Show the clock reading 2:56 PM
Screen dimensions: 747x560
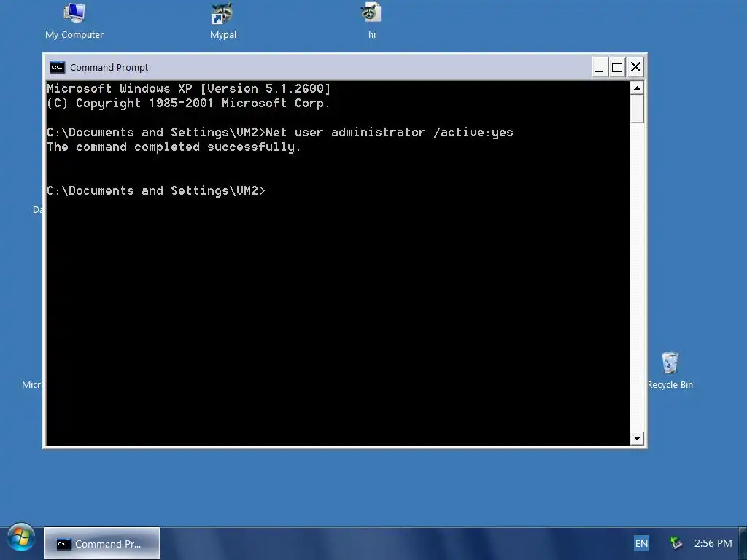tap(713, 543)
